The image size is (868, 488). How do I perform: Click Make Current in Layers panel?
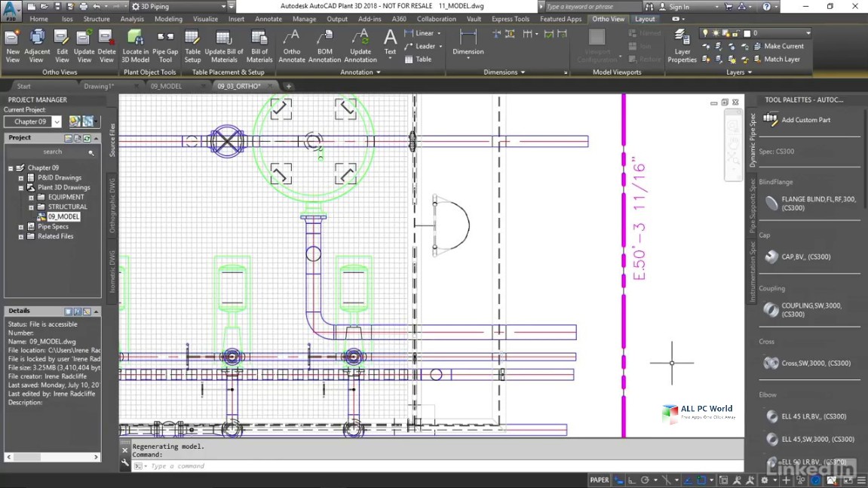777,46
